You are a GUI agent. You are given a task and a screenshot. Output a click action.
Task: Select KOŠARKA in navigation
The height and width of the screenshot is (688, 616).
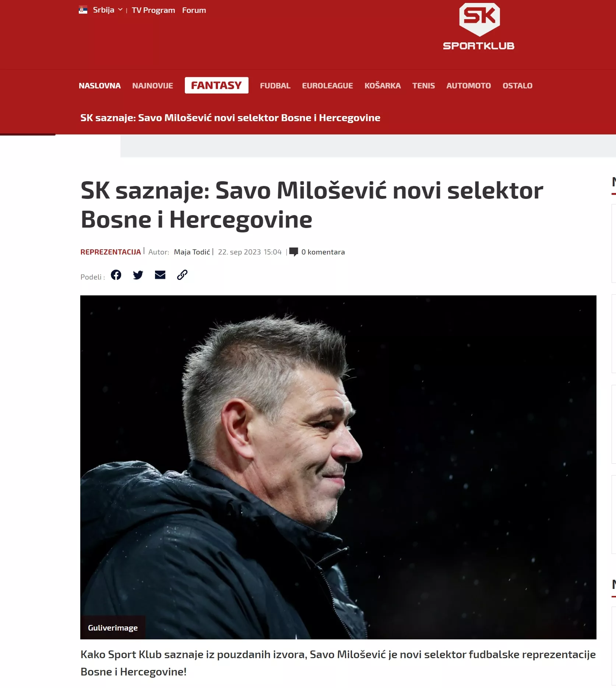pos(383,86)
